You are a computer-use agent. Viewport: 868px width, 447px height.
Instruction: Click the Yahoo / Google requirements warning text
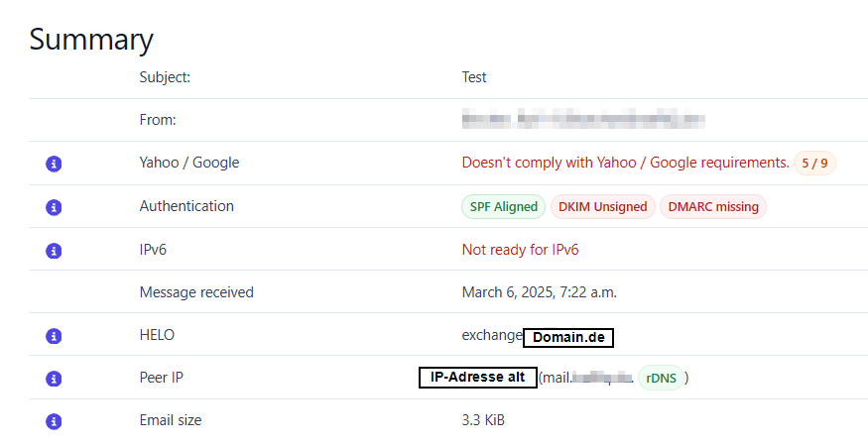626,163
